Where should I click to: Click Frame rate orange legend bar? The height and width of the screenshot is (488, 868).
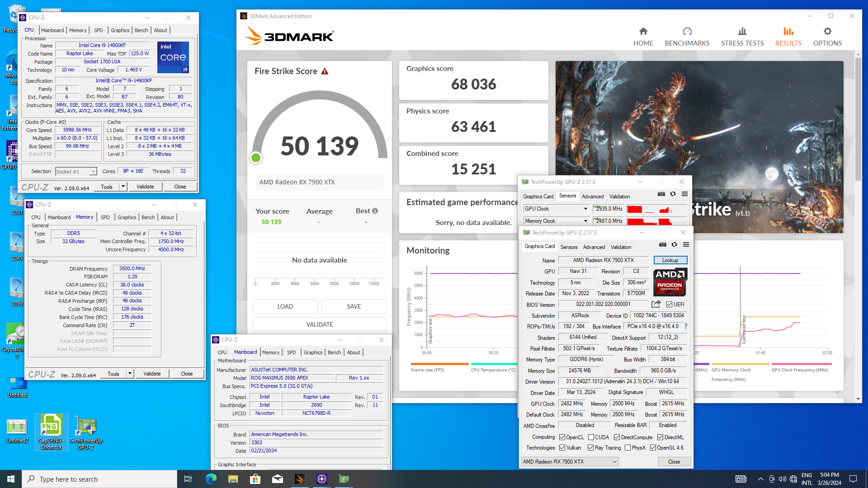439,364
